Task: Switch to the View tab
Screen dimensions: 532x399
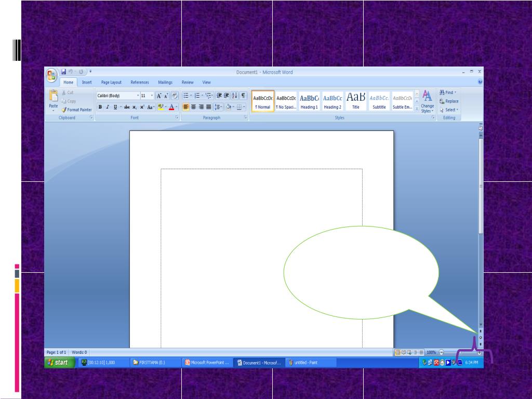Action: click(x=207, y=83)
